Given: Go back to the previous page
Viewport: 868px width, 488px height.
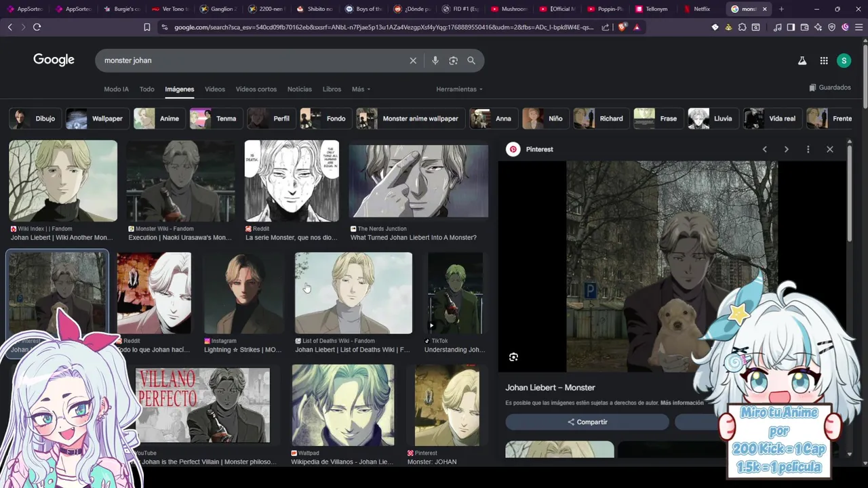Looking at the screenshot, I should (9, 27).
